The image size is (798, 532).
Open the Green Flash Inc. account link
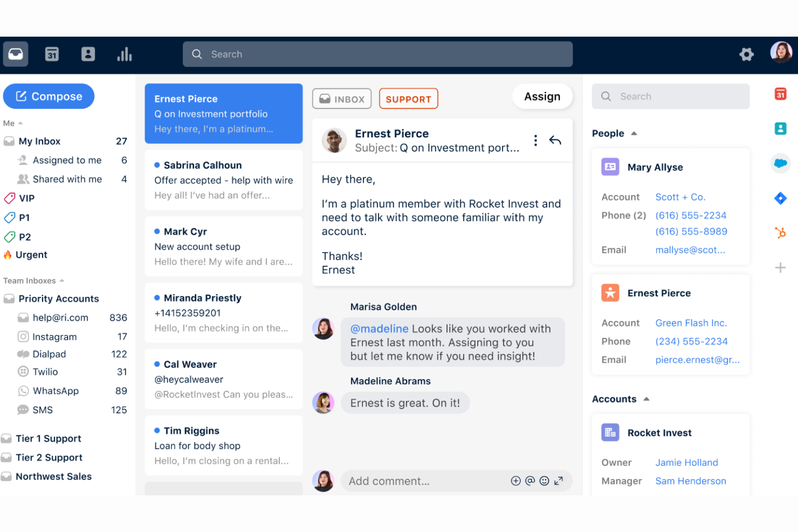pyautogui.click(x=691, y=323)
